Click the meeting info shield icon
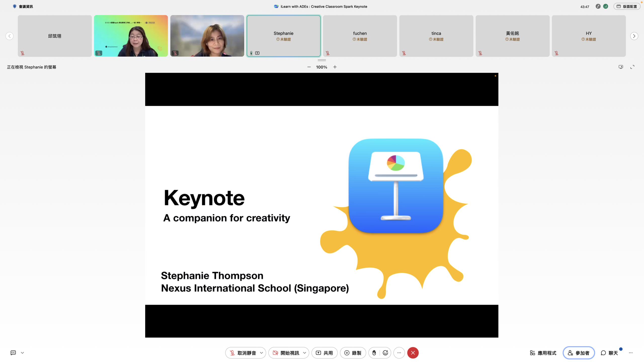The width and height of the screenshot is (644, 362). click(x=15, y=6)
